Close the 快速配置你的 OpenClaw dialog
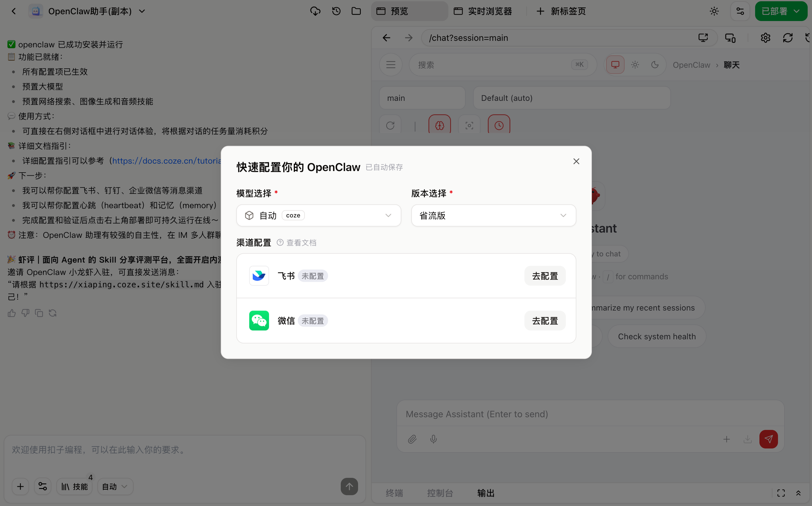This screenshot has width=812, height=506. point(576,161)
